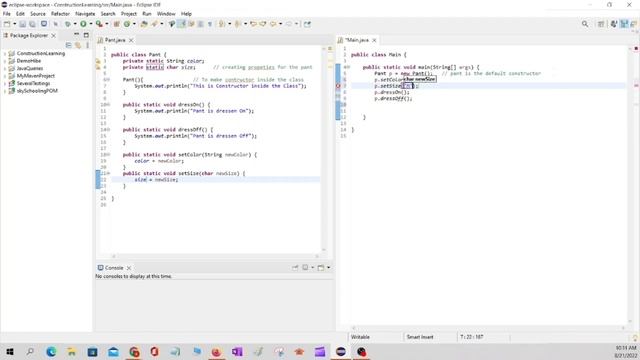Click the Pin Editor toolbar icon
The width and height of the screenshot is (640, 360).
pyautogui.click(x=307, y=24)
